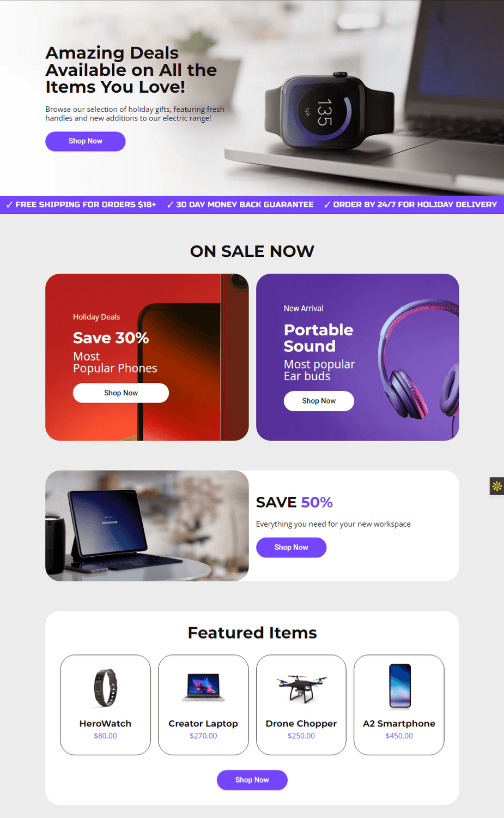
Task: Click Shop Now below Featured Items
Action: [252, 780]
